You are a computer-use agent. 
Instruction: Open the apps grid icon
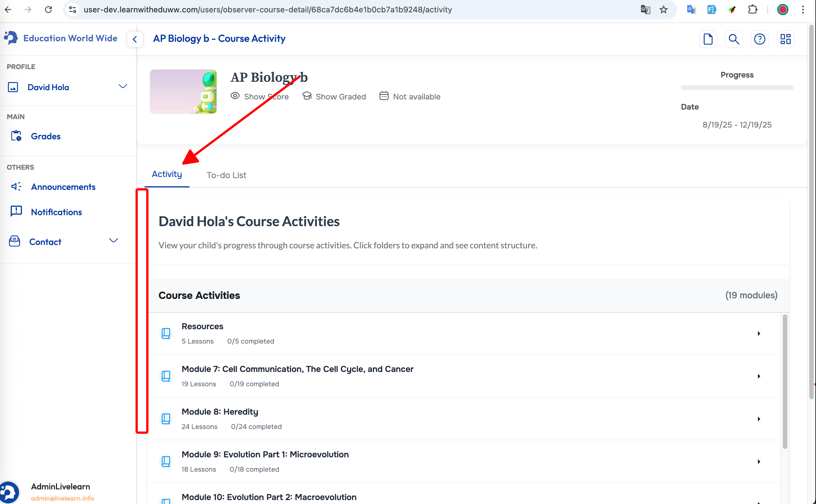(785, 39)
